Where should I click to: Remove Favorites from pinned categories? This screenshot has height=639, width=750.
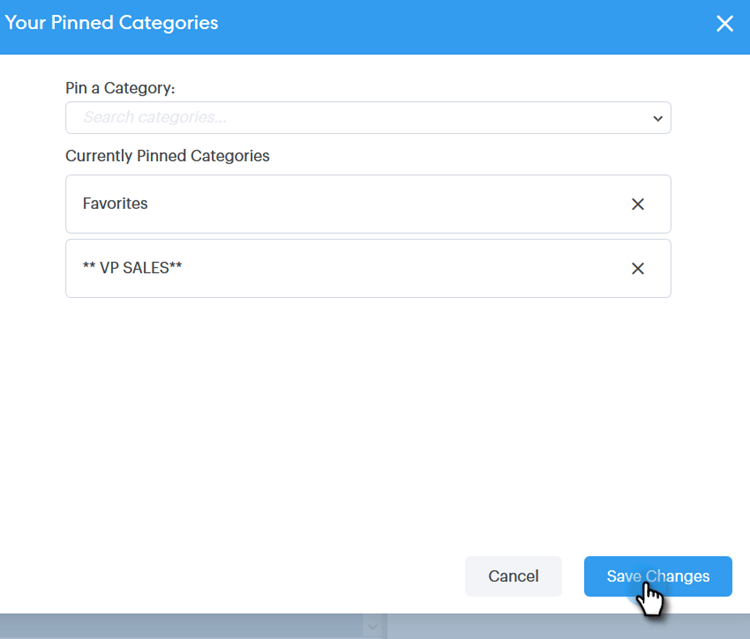tap(637, 204)
